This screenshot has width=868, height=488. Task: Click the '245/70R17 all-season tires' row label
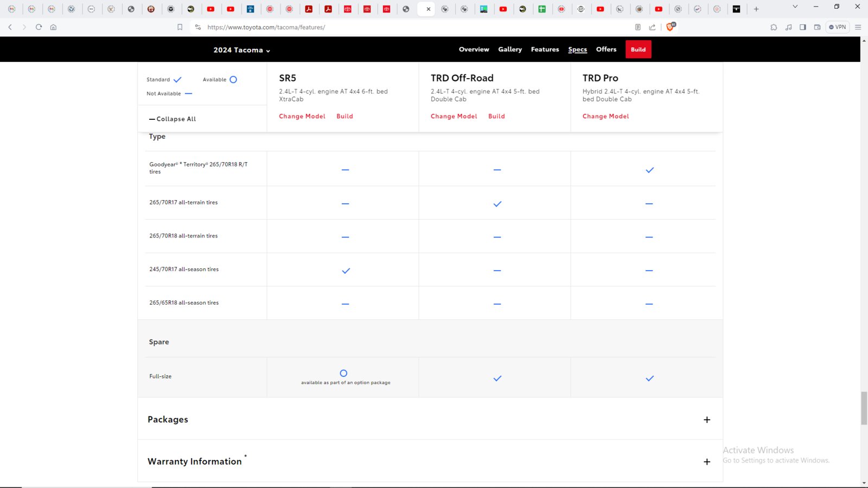coord(184,269)
